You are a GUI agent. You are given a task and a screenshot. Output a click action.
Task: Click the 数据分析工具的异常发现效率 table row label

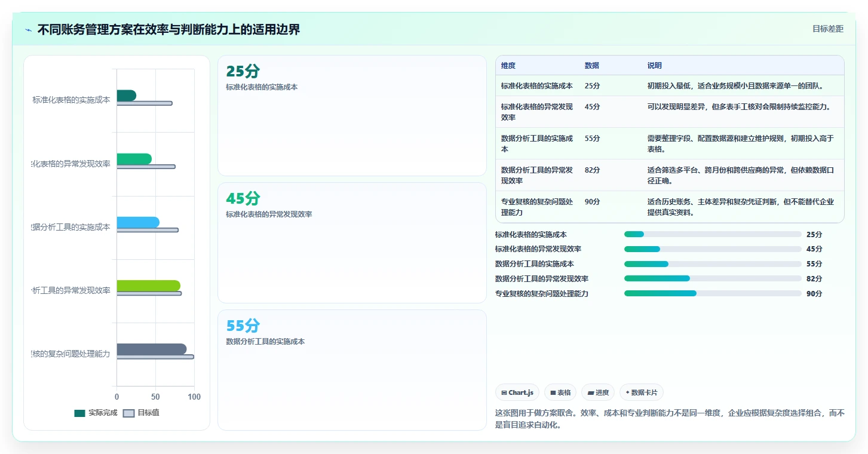(537, 176)
